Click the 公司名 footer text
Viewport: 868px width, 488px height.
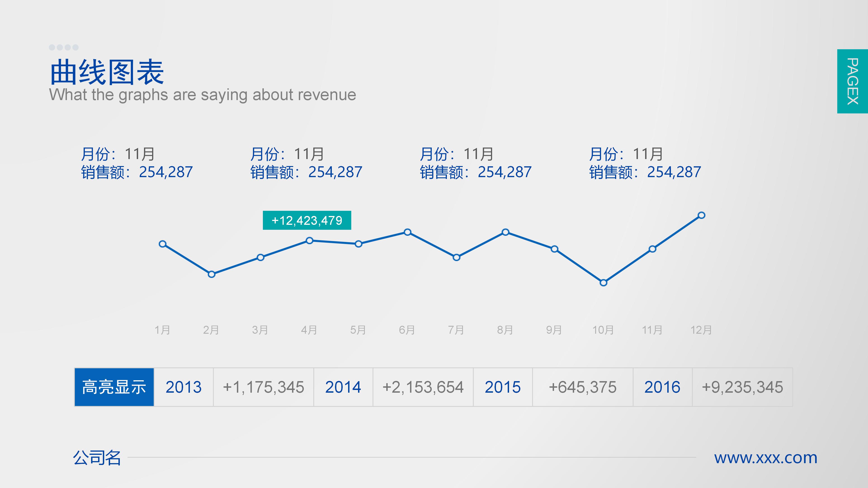tap(97, 458)
